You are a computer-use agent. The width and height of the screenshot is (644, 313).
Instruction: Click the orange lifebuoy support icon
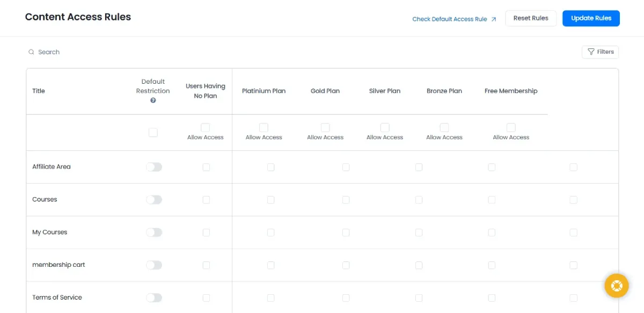(617, 286)
